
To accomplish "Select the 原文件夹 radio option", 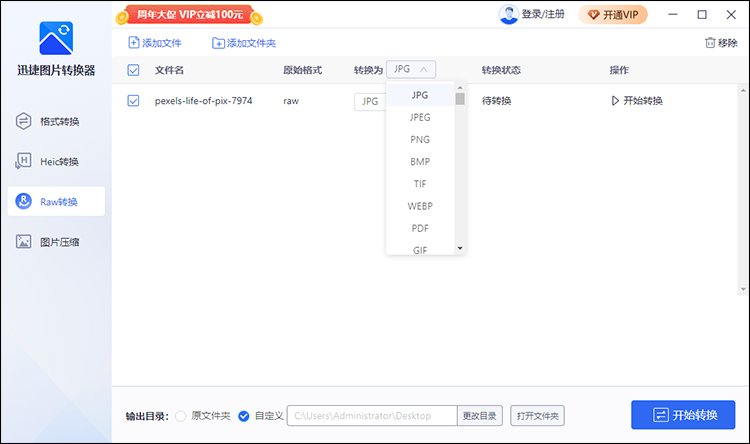I will pyautogui.click(x=180, y=416).
